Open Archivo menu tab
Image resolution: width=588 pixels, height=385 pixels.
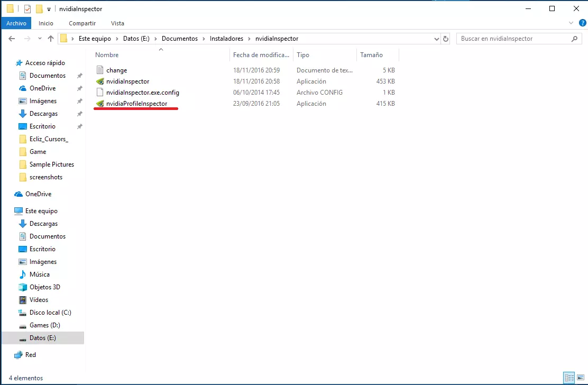pyautogui.click(x=16, y=23)
